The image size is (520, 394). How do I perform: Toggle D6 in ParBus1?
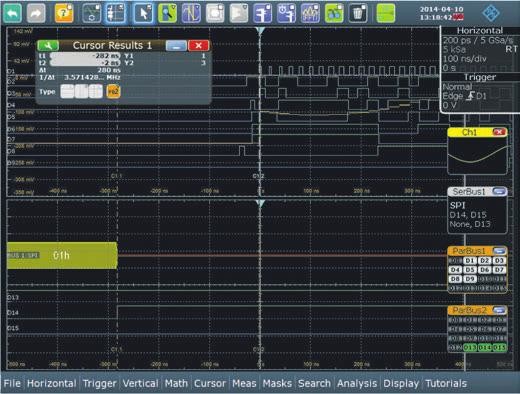click(484, 270)
